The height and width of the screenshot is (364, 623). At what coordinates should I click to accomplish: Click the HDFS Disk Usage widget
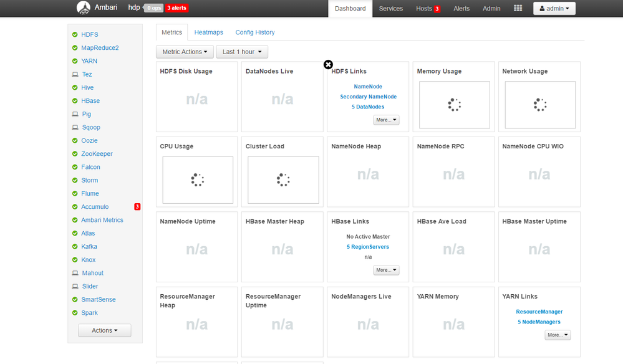pyautogui.click(x=196, y=97)
